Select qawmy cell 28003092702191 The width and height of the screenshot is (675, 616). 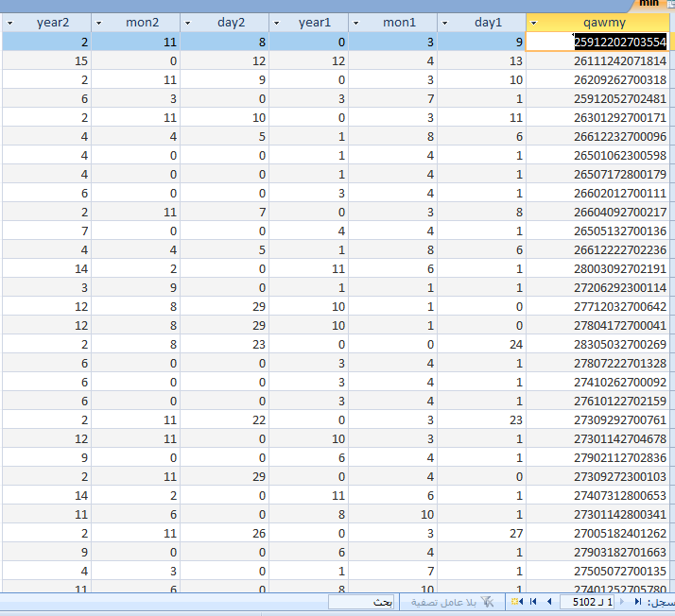[597, 269]
